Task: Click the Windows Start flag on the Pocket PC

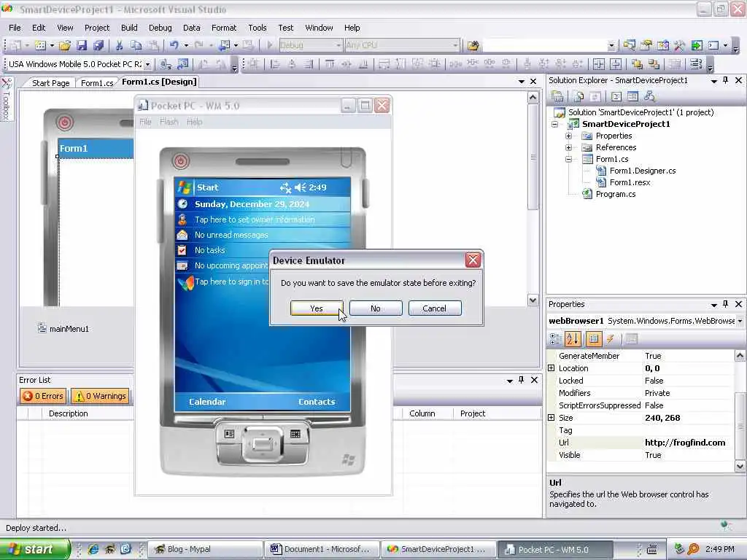Action: (x=185, y=187)
